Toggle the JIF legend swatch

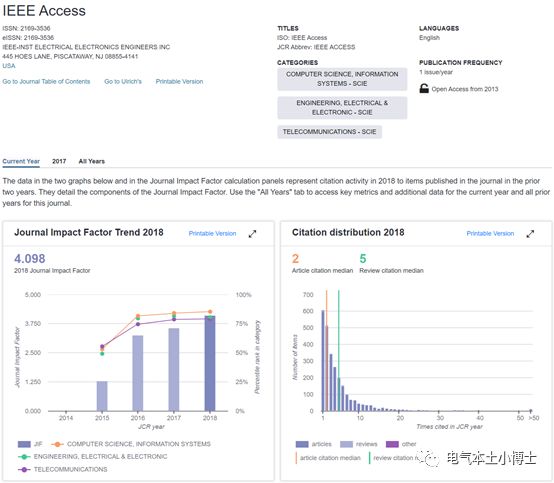click(24, 444)
